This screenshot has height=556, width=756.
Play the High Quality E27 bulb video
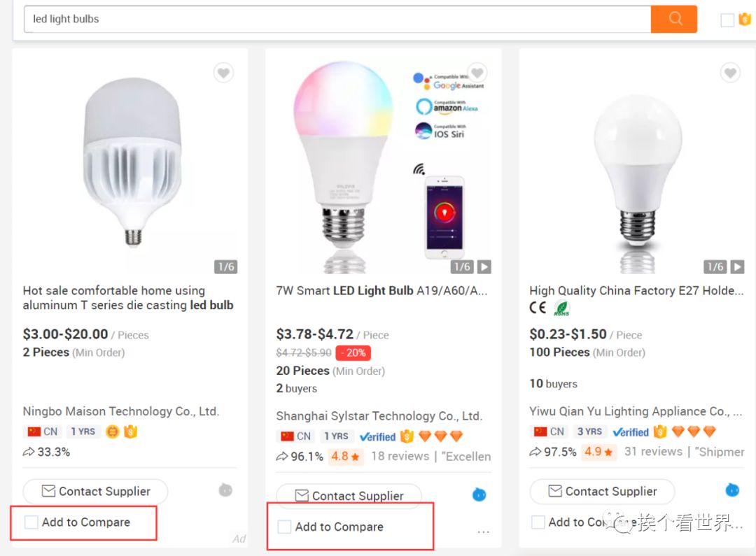pos(737,266)
